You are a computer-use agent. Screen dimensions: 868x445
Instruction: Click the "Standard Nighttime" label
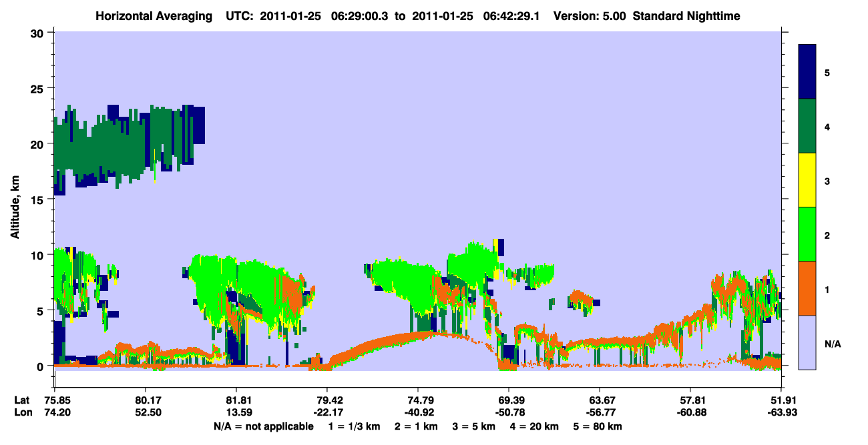[x=686, y=16]
